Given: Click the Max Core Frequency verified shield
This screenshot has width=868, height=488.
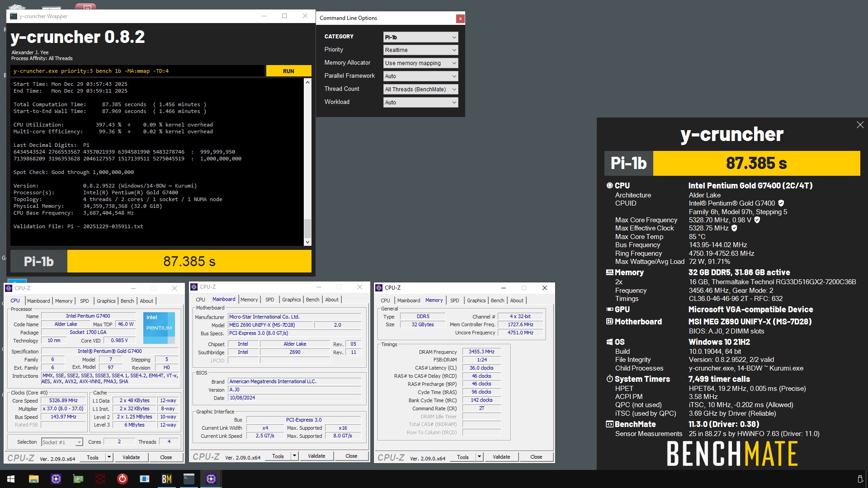Looking at the screenshot, I should point(757,220).
